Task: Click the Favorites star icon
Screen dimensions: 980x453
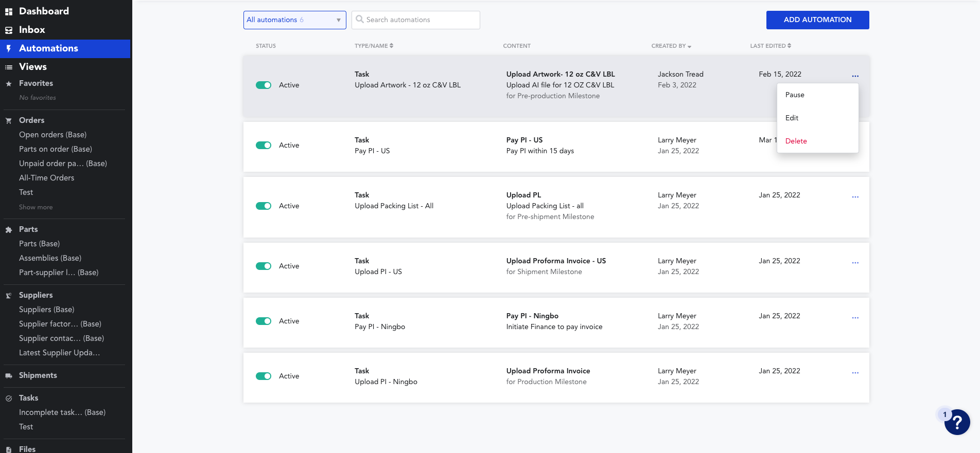Action: 9,84
